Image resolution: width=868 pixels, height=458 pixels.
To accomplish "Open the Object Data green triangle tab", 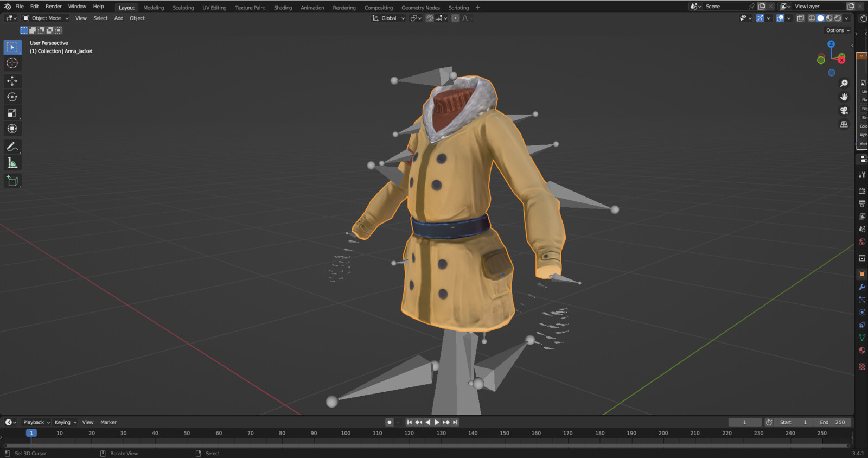I will (x=862, y=338).
